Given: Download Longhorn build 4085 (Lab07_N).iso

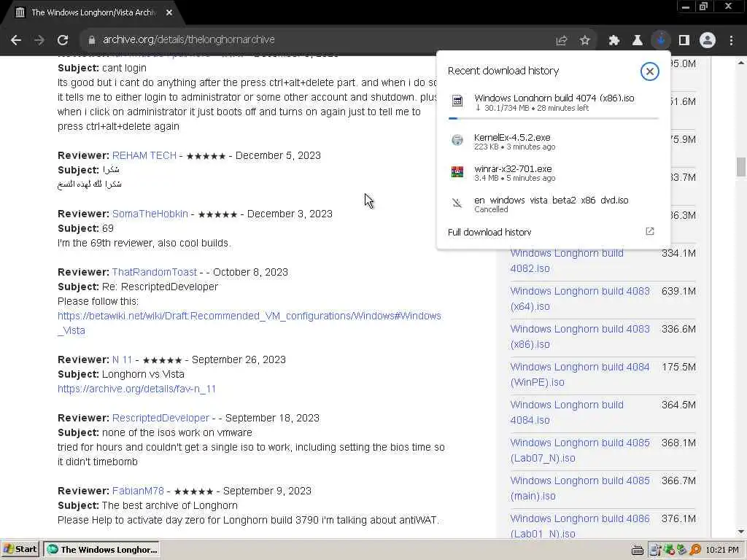Looking at the screenshot, I should [580, 451].
